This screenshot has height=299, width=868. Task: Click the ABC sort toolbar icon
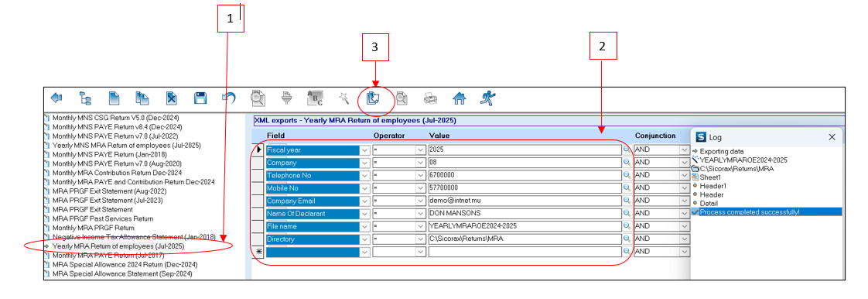coord(315,98)
